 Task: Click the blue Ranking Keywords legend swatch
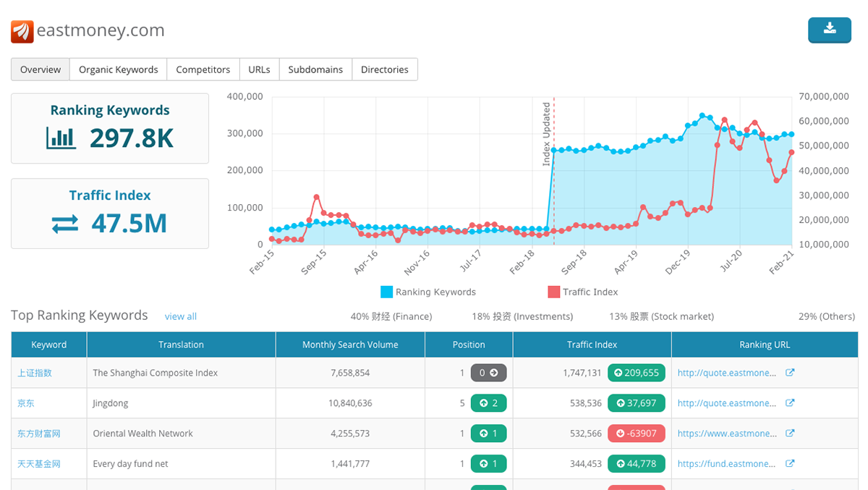point(386,292)
